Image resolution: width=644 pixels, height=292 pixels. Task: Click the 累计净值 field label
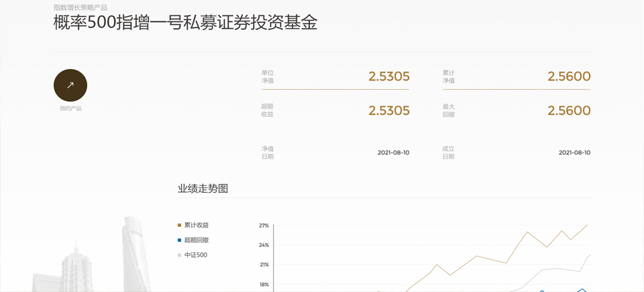pyautogui.click(x=449, y=77)
